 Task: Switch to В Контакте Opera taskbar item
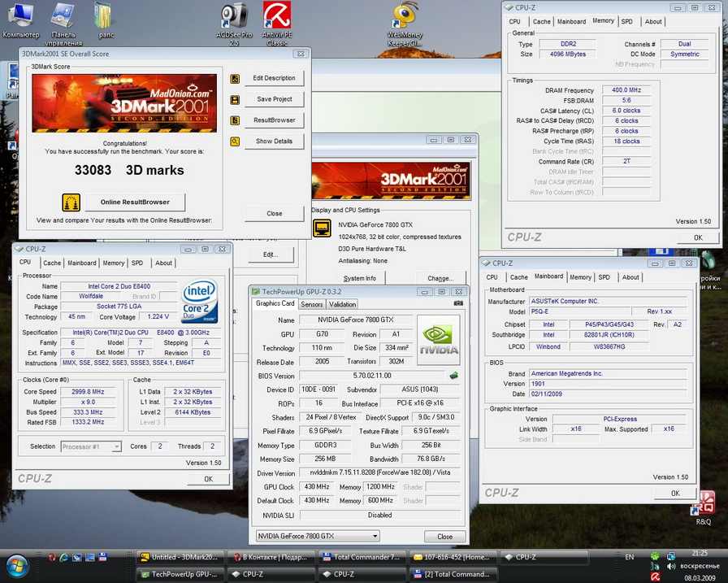pyautogui.click(x=271, y=557)
